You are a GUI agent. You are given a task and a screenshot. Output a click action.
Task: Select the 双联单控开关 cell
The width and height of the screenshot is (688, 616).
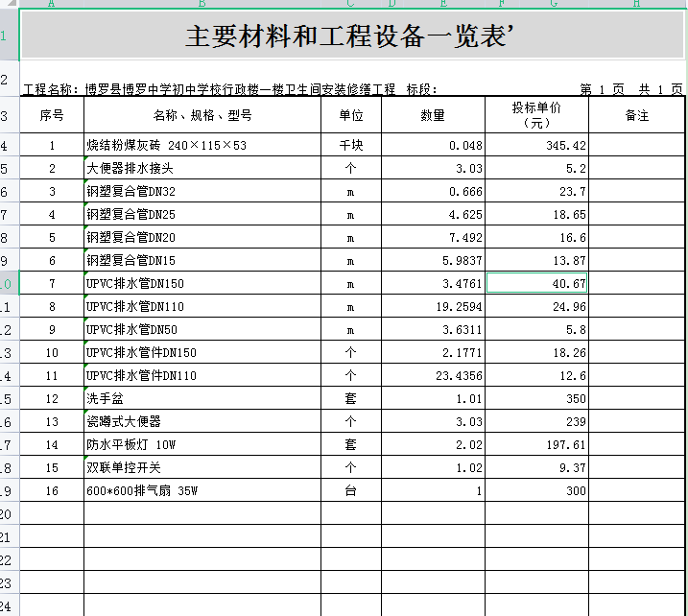point(202,467)
